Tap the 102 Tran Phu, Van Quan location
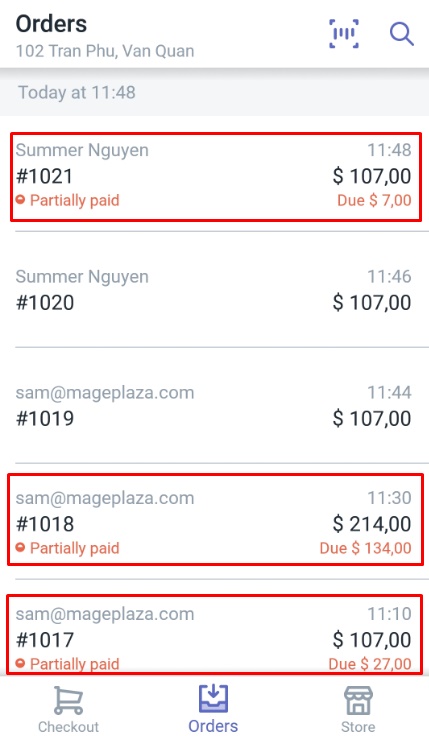 (105, 51)
